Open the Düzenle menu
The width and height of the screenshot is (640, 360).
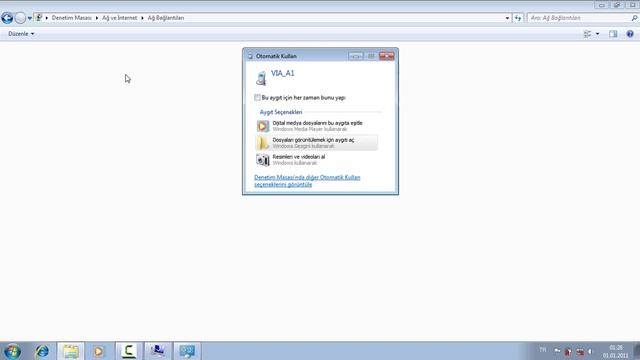[21, 34]
